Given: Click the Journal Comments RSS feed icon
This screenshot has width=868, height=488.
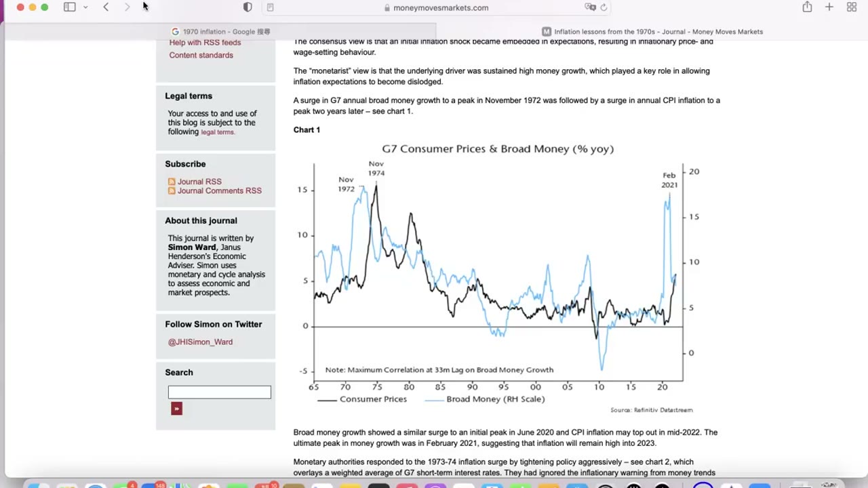Looking at the screenshot, I should (x=172, y=191).
